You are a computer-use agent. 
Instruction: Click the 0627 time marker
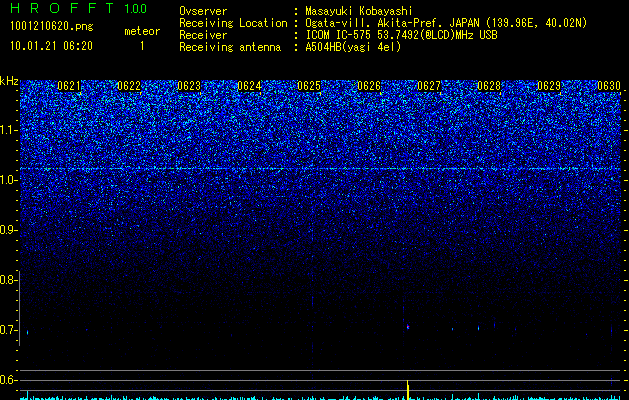click(429, 86)
